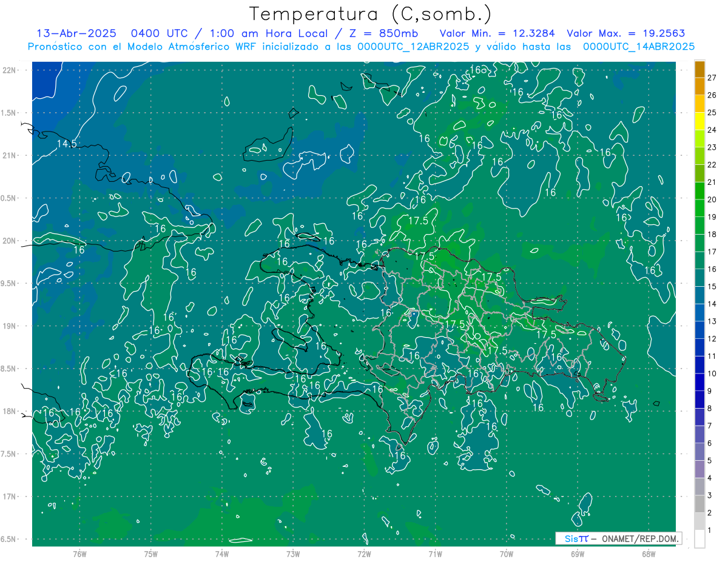This screenshot has height=562, width=728.
Task: Click the title "Temperatura (C,somb.)"
Action: click(x=371, y=13)
